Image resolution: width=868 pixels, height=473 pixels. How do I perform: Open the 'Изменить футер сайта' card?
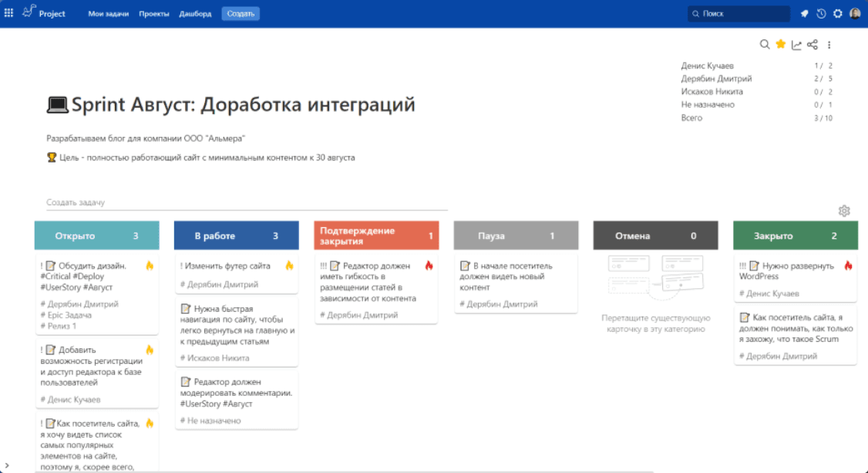(x=228, y=266)
